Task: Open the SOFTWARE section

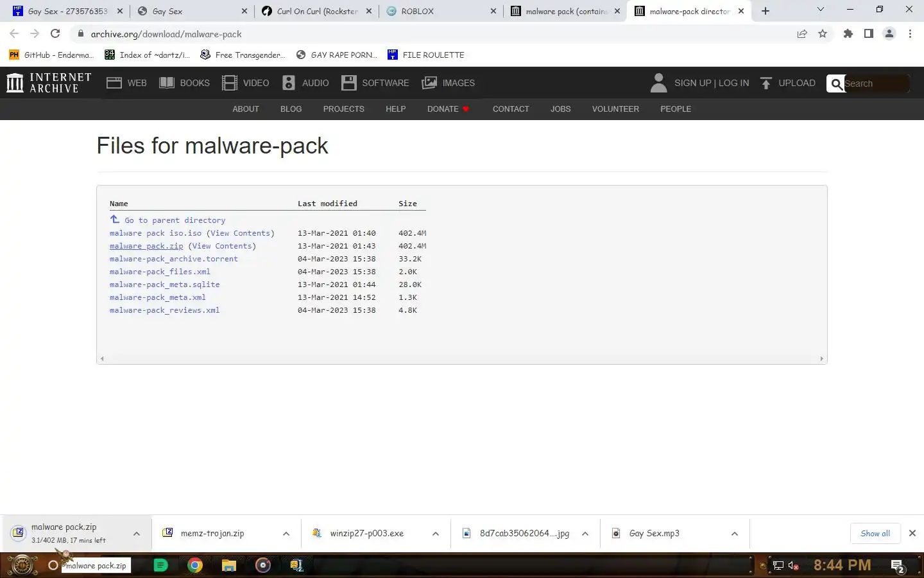Action: 375,83
